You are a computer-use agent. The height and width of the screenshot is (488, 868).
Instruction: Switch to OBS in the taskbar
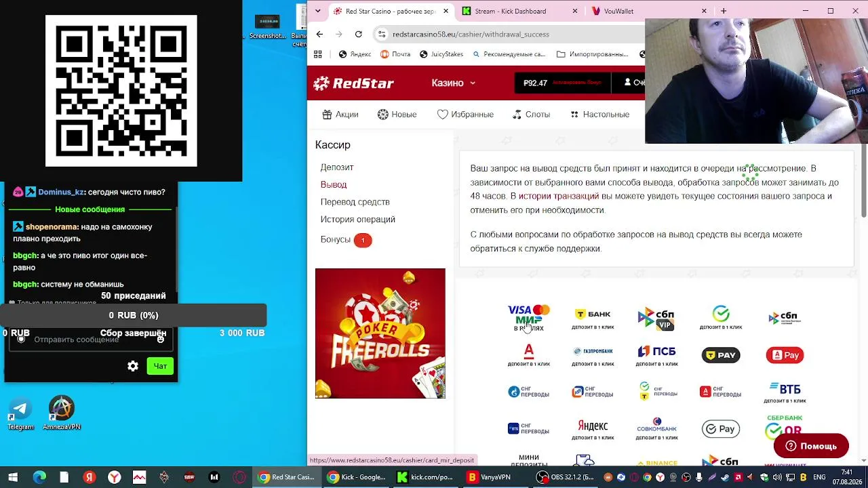click(x=566, y=477)
